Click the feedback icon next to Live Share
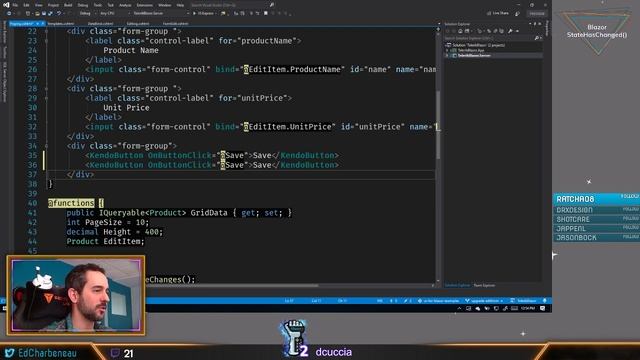 pyautogui.click(x=518, y=13)
